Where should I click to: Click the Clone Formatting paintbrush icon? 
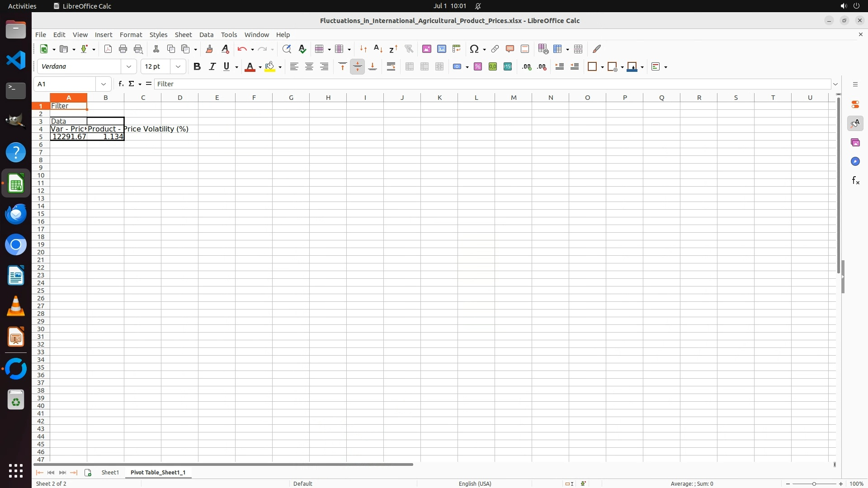209,49
